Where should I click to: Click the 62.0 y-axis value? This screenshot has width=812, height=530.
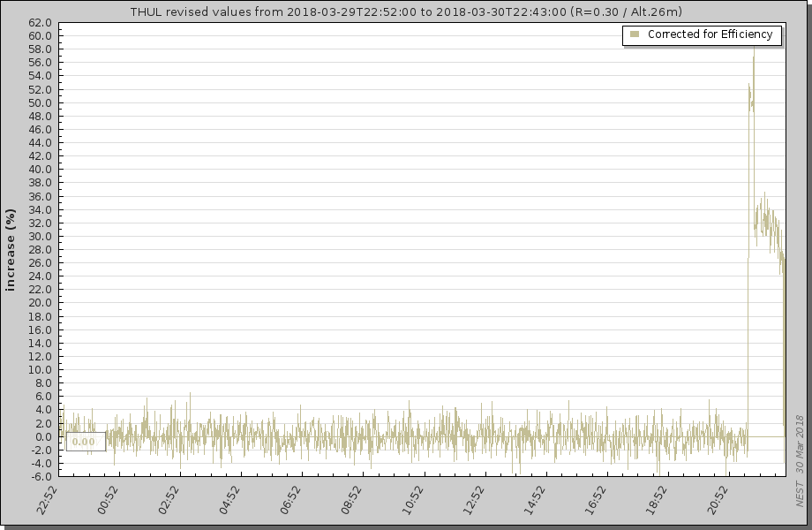(x=41, y=23)
